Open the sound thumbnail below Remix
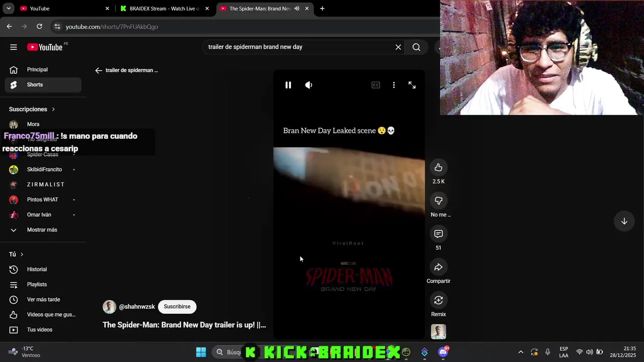Screen dimensions: 644x362 tap(438, 332)
